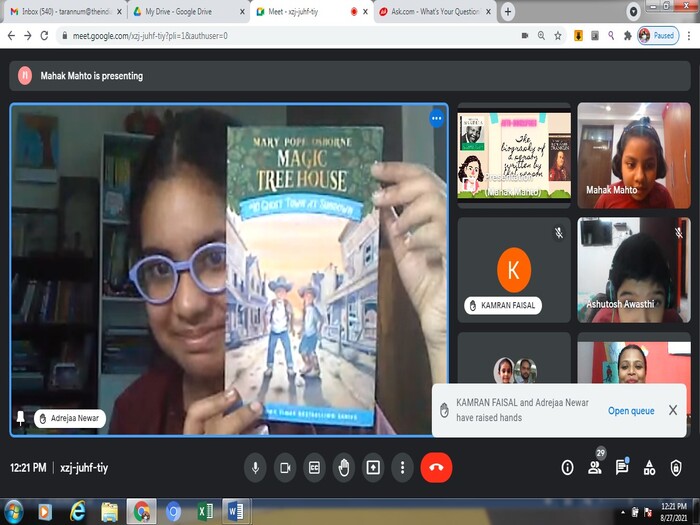Open host controls shield icon

click(x=676, y=468)
